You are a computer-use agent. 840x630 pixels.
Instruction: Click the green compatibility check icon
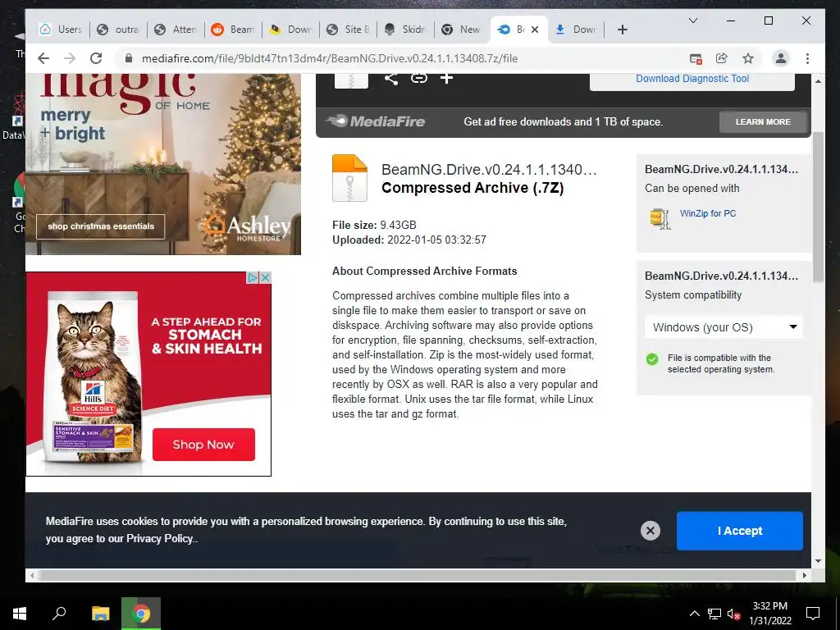click(x=652, y=359)
